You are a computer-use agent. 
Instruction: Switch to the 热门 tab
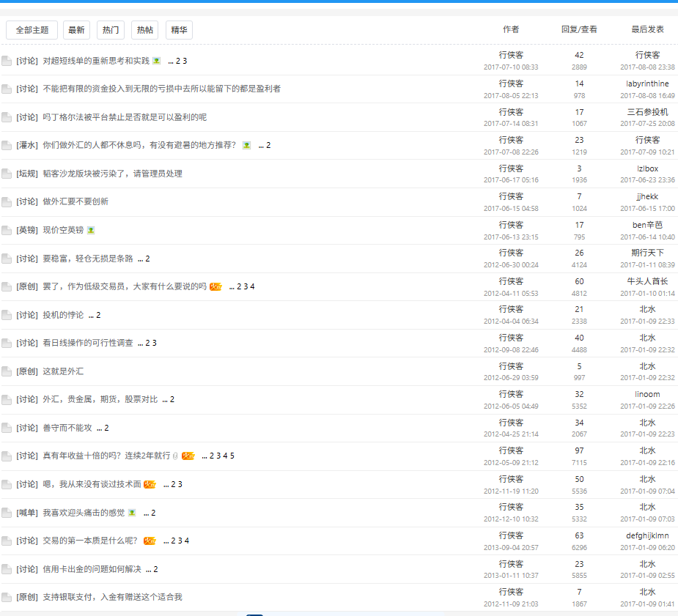point(111,30)
